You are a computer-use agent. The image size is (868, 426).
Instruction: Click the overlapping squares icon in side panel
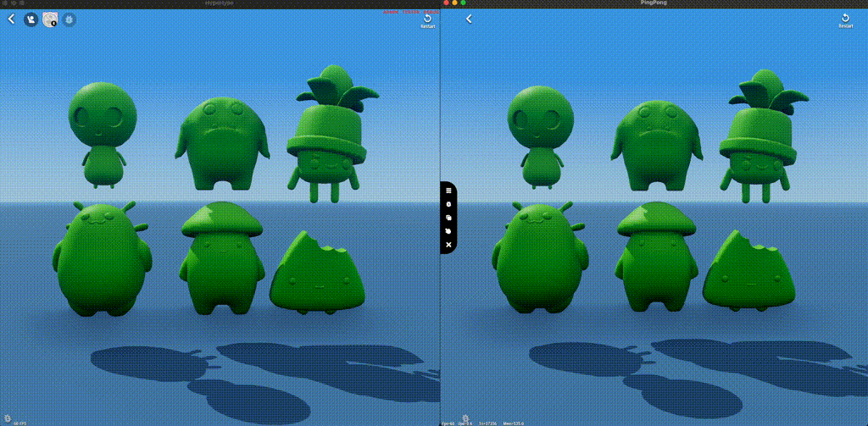(448, 217)
